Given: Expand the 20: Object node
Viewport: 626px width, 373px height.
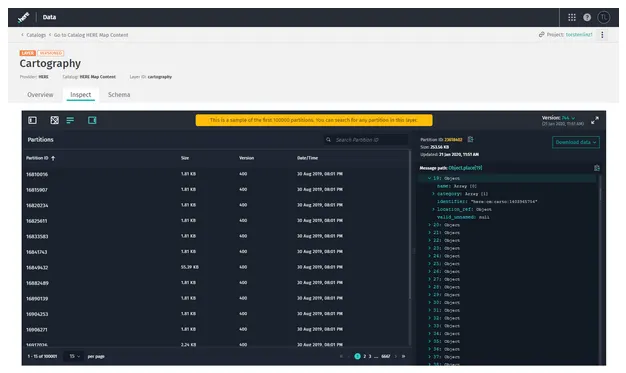Looking at the screenshot, I should coord(429,225).
